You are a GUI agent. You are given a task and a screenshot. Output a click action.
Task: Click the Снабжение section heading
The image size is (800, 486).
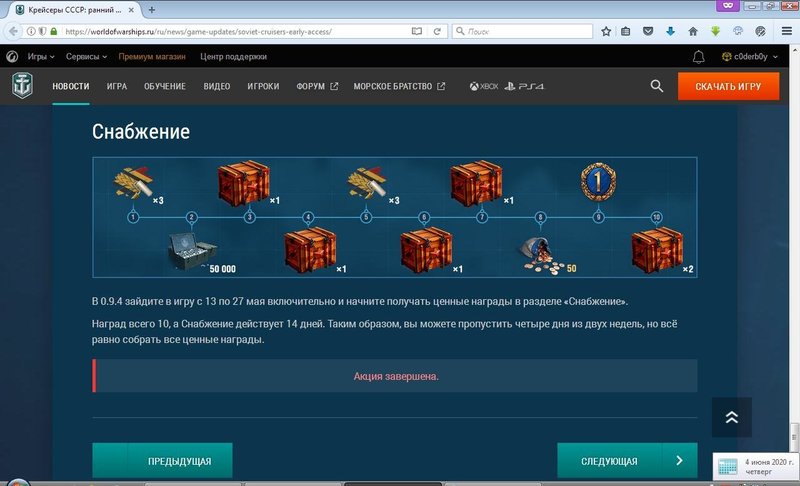click(x=141, y=132)
